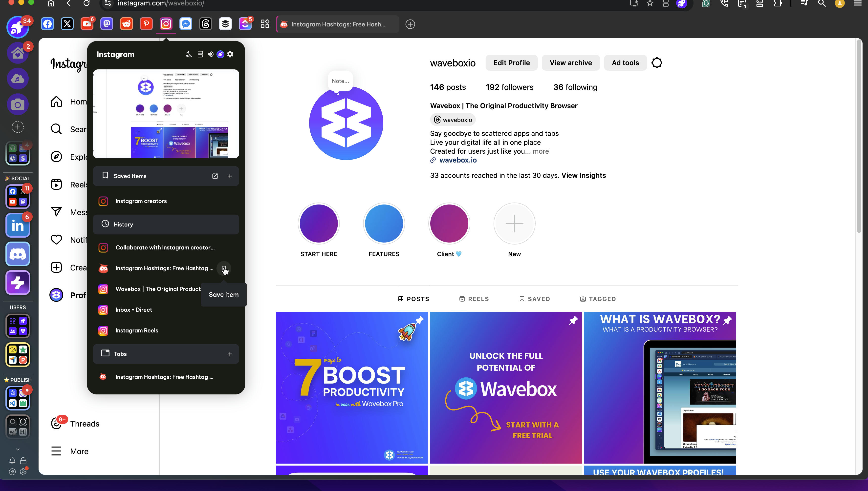Click the split view icon in Instagram popup
Viewport: 868px width, 491px height.
(200, 54)
